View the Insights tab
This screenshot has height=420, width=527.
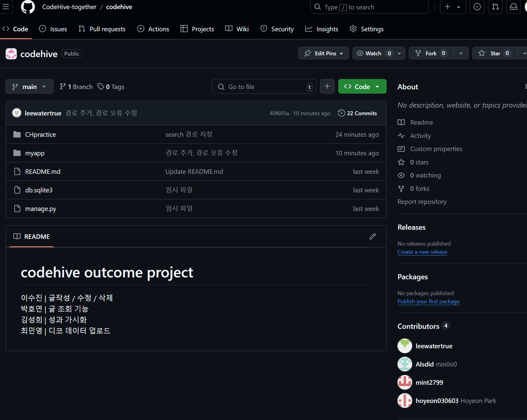(322, 29)
